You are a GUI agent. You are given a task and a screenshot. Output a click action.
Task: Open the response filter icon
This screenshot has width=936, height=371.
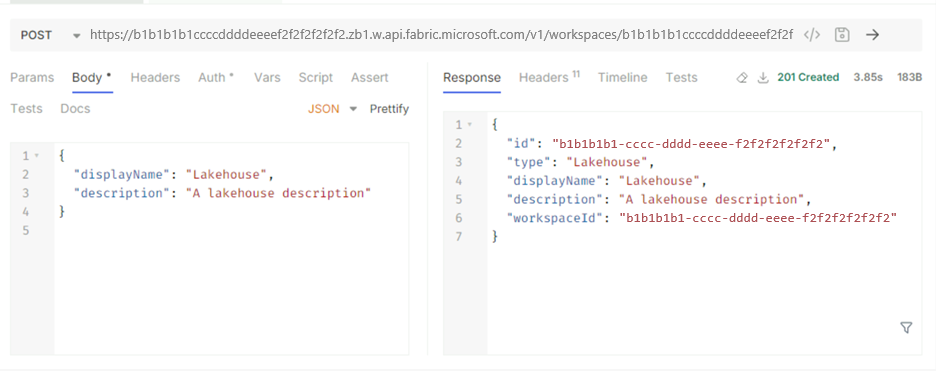click(906, 327)
